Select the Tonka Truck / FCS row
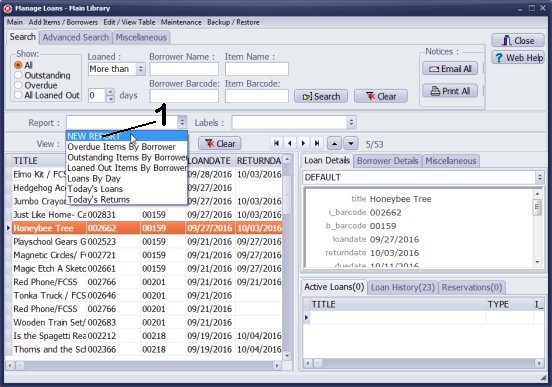This screenshot has width=552, height=387. (x=147, y=295)
